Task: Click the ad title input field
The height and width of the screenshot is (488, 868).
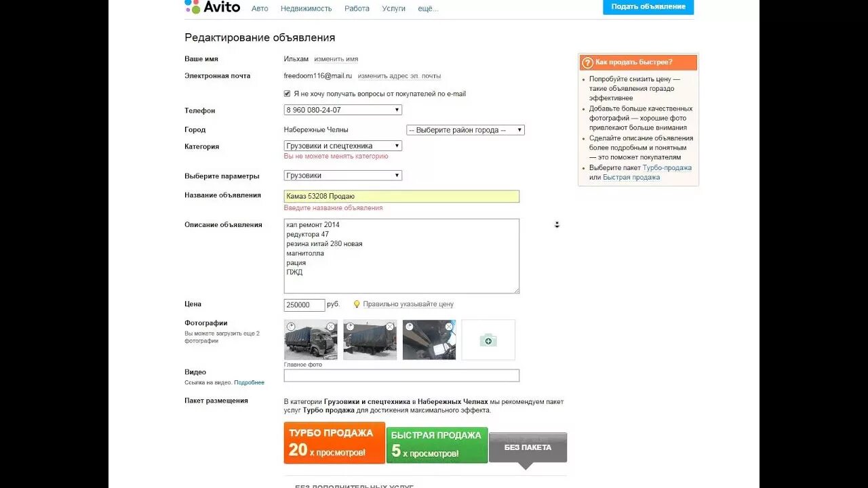Action: [x=401, y=197]
